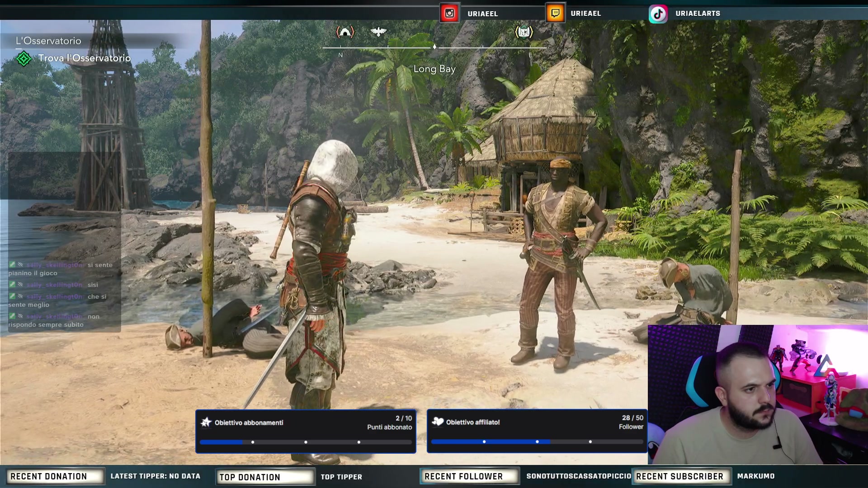The image size is (868, 488).
Task: Click the RECENT DONATION label
Action: (49, 477)
